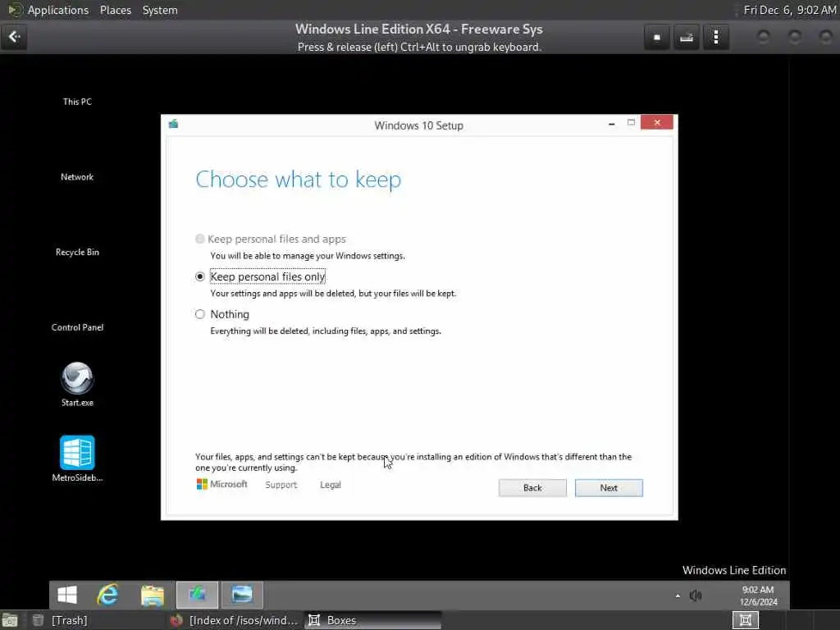Go Back in Windows 10 Setup
This screenshot has height=630, width=840.
532,487
